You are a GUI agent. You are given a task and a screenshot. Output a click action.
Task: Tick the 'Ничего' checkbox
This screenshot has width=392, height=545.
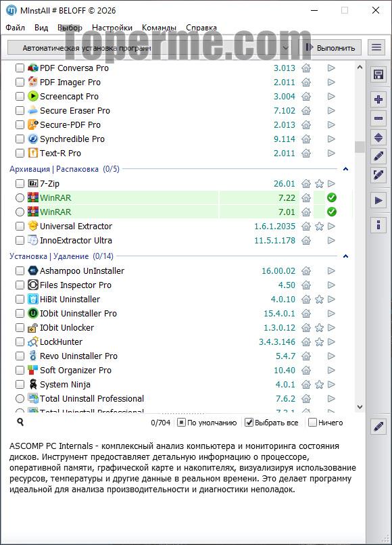click(312, 423)
